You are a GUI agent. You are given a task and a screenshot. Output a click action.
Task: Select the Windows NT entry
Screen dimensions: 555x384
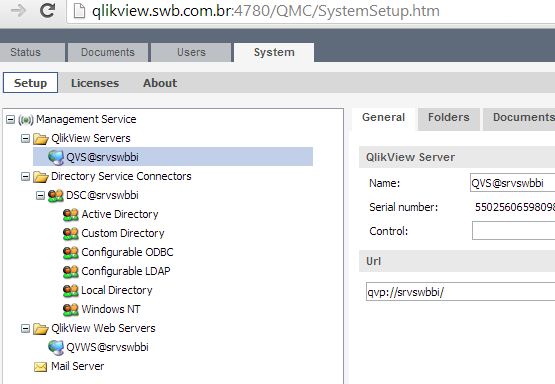111,309
